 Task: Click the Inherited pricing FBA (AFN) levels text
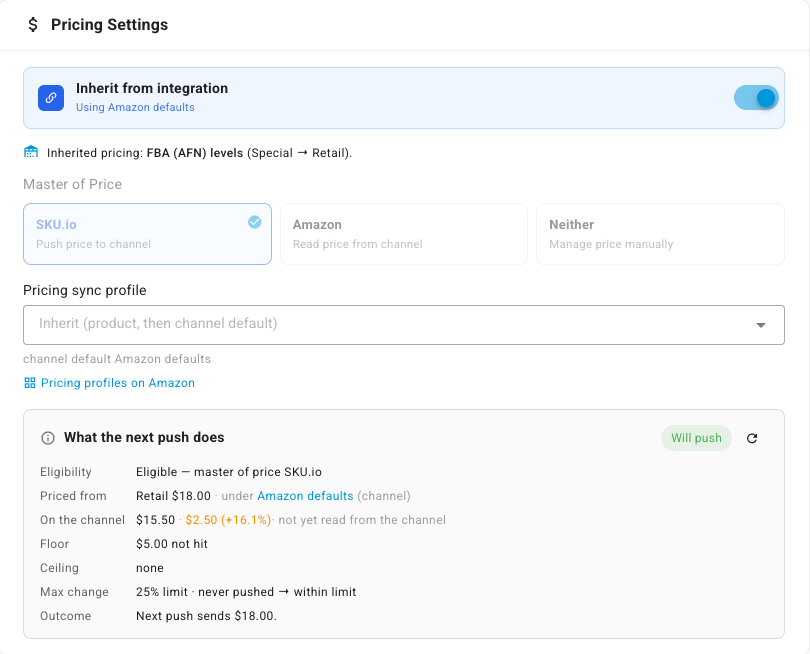point(199,153)
